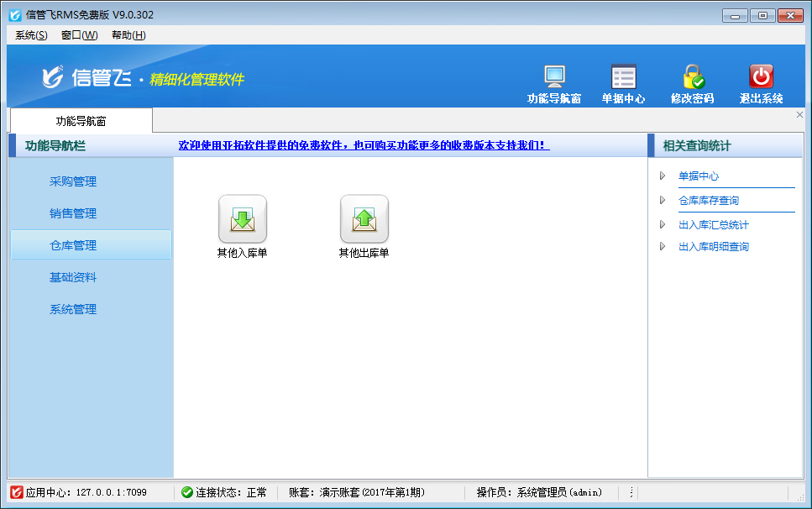Open the 窗口(W) menu
The height and width of the screenshot is (509, 812).
(79, 35)
